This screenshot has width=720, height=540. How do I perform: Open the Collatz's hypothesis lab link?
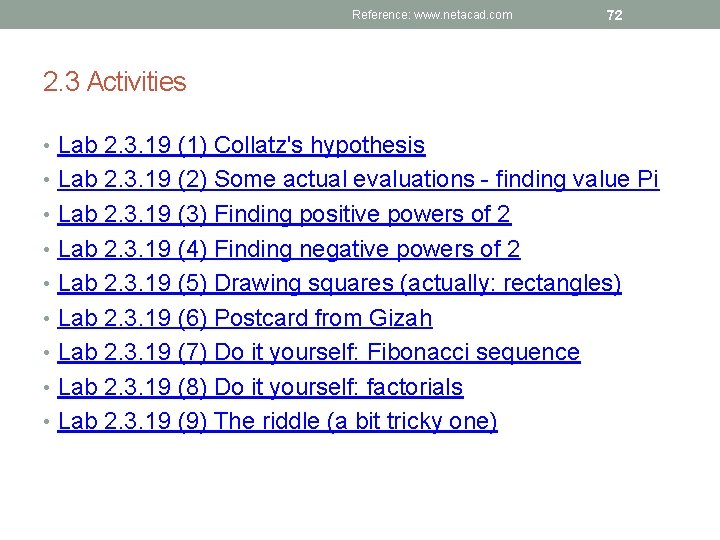[241, 146]
